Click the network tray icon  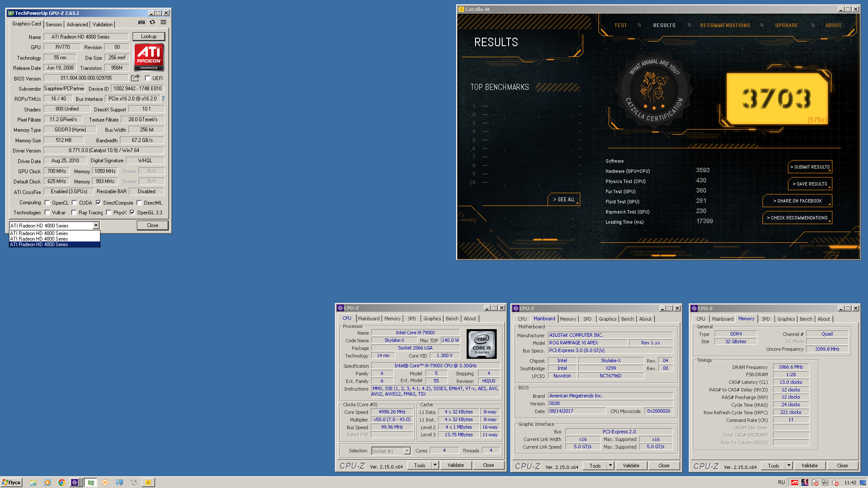825,482
